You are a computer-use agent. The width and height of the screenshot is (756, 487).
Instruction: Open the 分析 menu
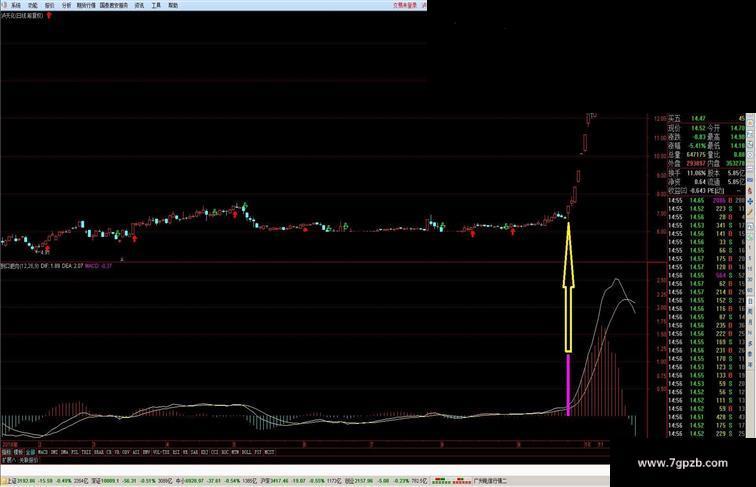(66, 5)
